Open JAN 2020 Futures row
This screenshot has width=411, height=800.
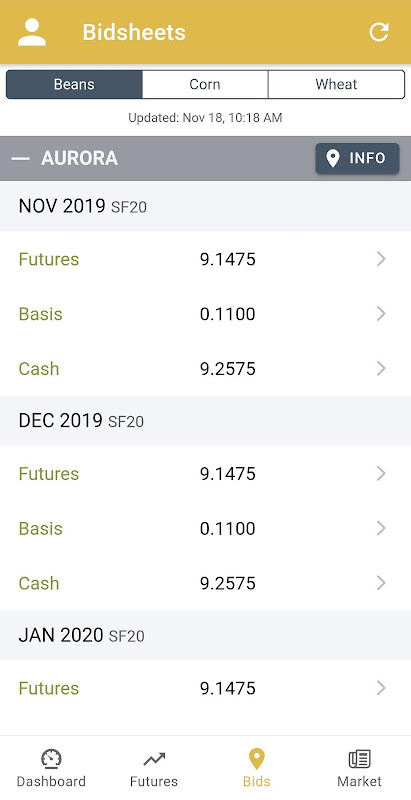[x=206, y=688]
